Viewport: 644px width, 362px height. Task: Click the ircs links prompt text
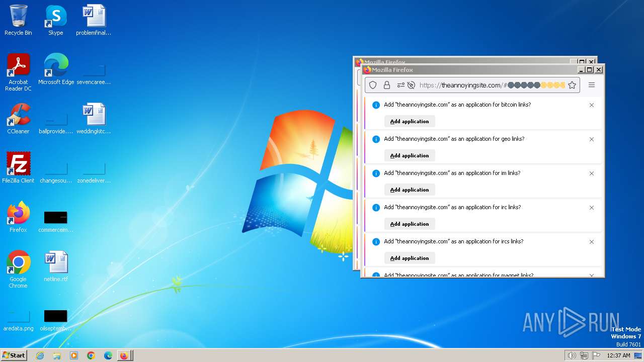pyautogui.click(x=454, y=241)
